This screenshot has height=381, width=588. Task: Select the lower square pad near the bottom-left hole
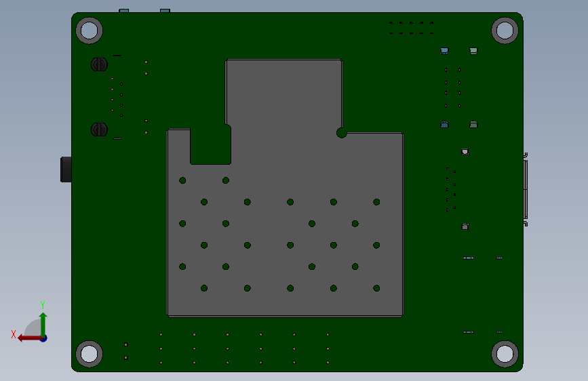pos(126,358)
